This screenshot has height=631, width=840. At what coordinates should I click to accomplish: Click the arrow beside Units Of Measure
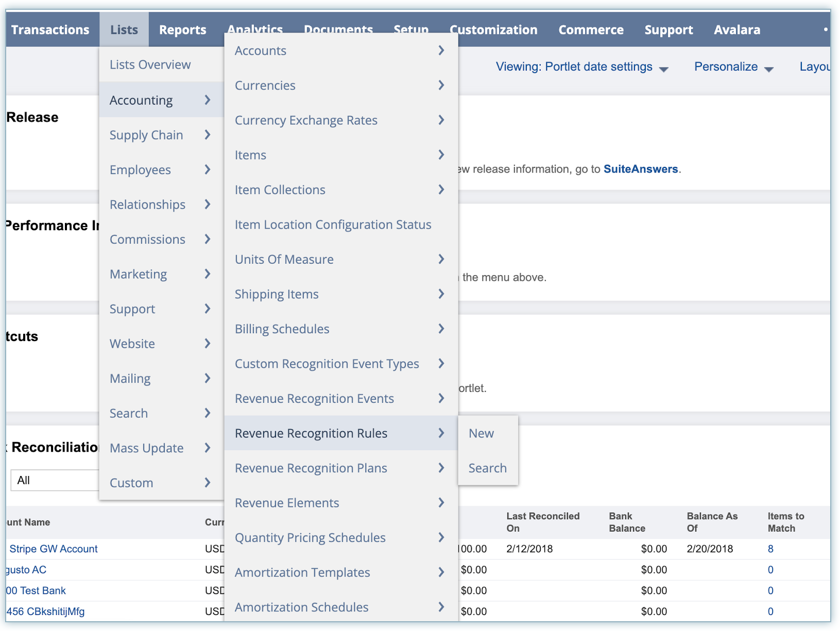pyautogui.click(x=441, y=259)
